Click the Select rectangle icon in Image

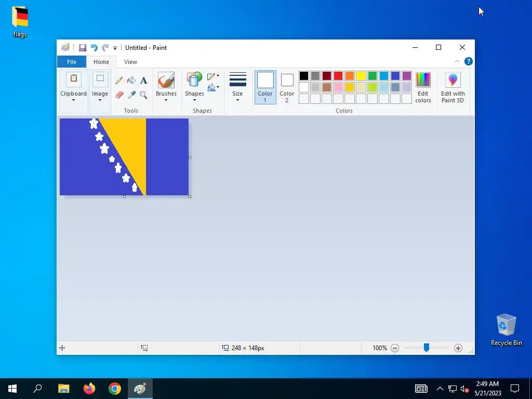point(100,79)
